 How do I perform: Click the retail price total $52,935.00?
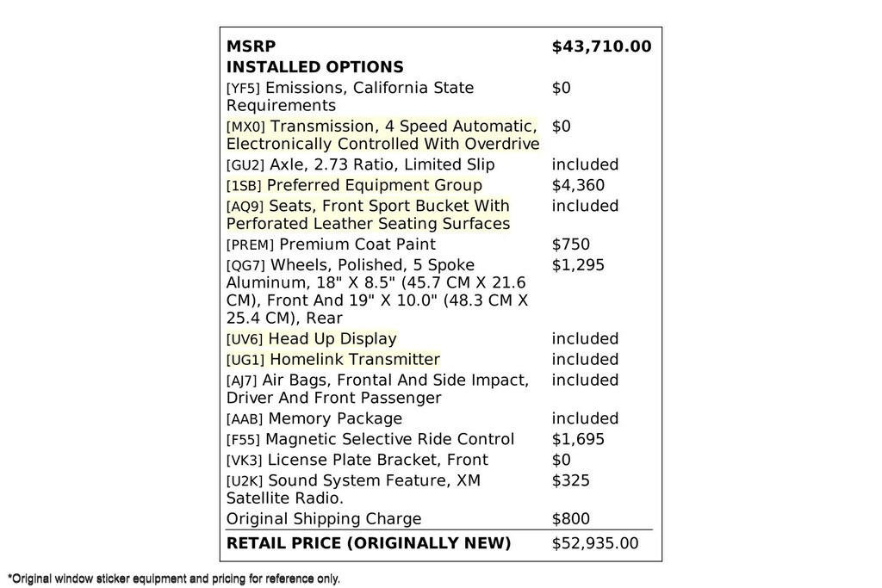coord(595,543)
